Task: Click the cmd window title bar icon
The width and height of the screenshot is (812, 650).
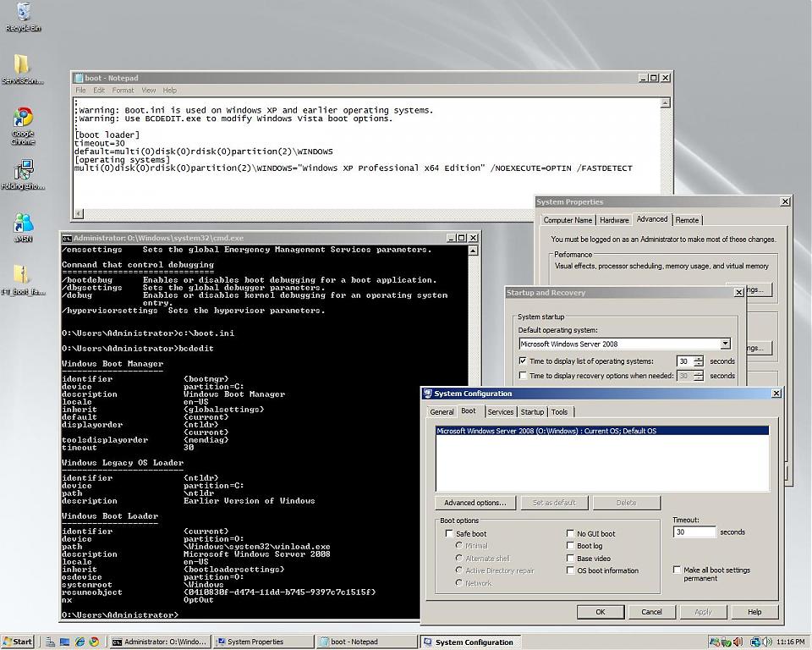Action: (67, 239)
